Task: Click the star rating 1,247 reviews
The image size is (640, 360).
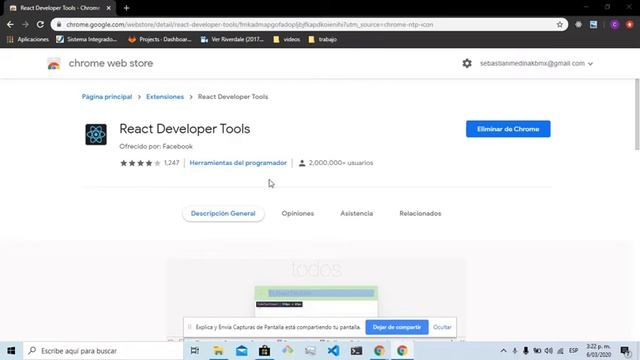Action: [149, 163]
